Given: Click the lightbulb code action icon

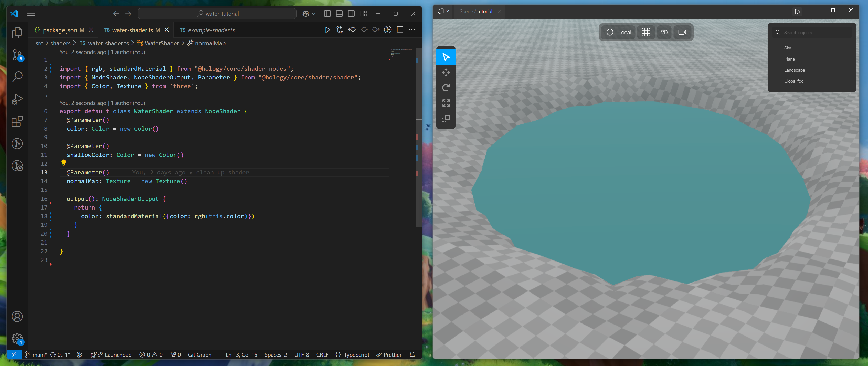Looking at the screenshot, I should tap(63, 163).
